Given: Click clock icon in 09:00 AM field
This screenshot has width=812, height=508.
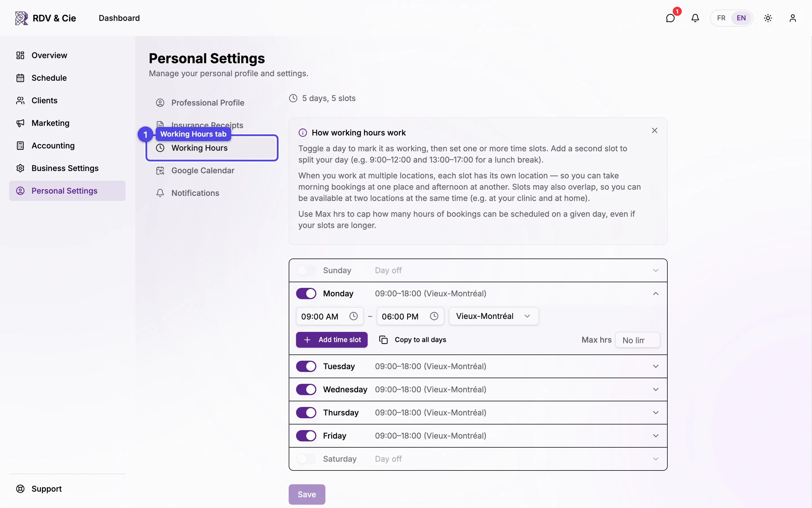Looking at the screenshot, I should (x=353, y=316).
